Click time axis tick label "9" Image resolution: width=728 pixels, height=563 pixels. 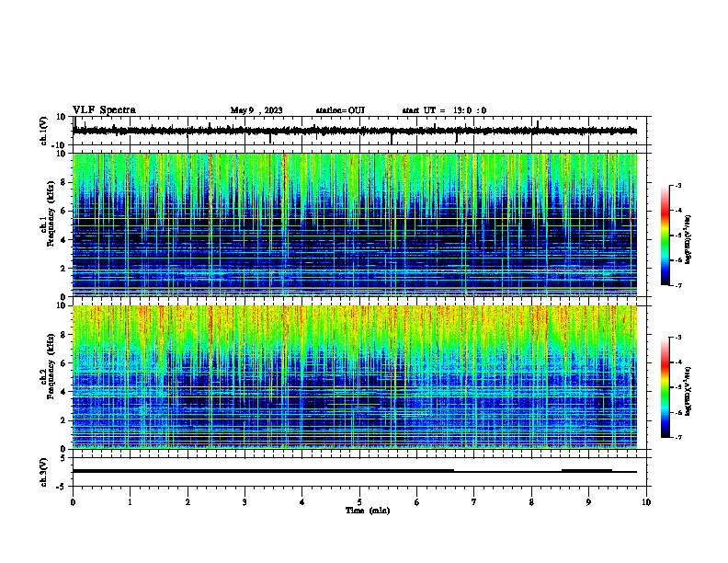588,502
